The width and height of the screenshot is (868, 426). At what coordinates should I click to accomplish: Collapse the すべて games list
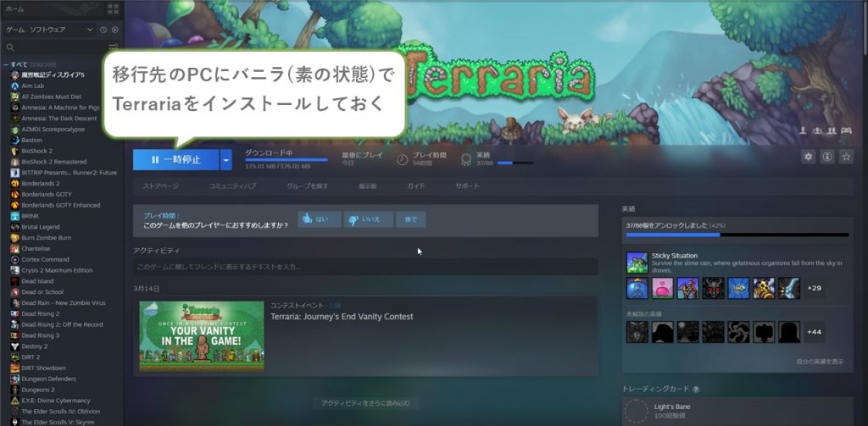point(5,64)
